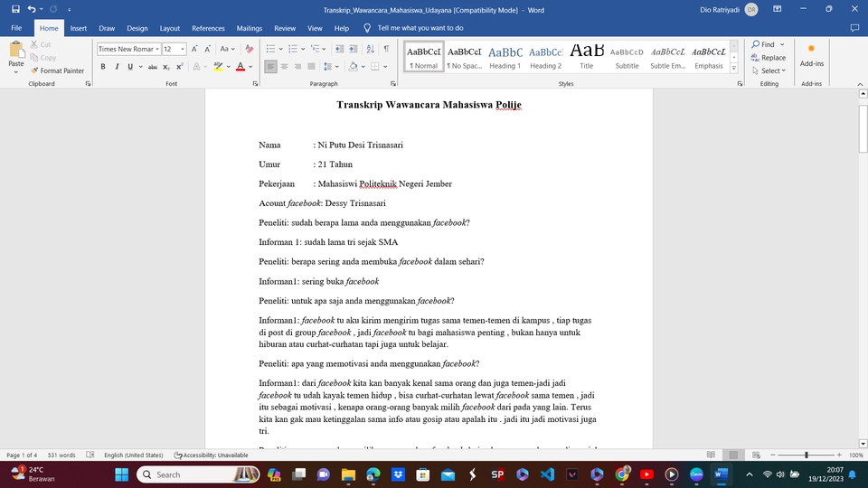Open File Explorer from the taskbar
868x488 pixels.
click(x=348, y=474)
